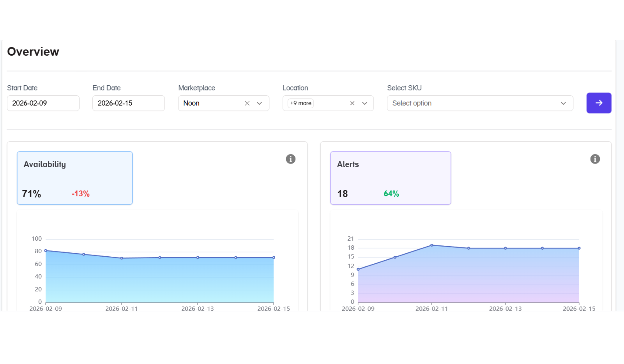Click the 64% alerts change value
Viewport: 624px width, 364px height.
(x=391, y=194)
